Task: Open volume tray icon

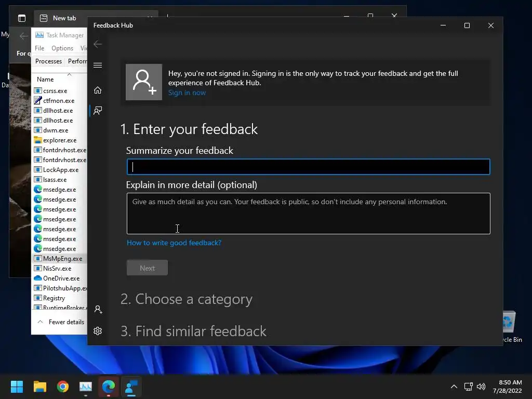Action: coord(481,387)
